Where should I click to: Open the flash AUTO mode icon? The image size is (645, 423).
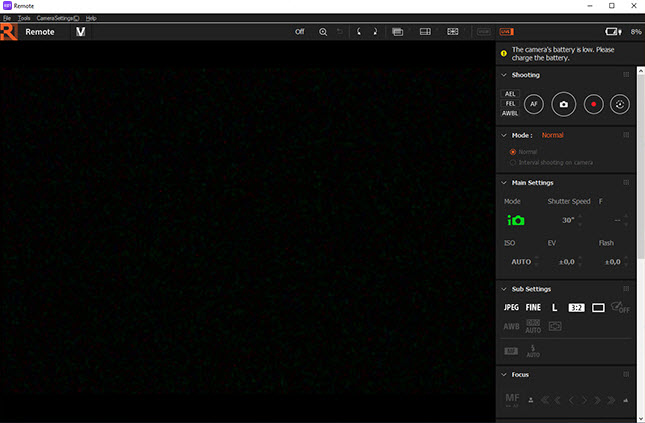coord(533,351)
